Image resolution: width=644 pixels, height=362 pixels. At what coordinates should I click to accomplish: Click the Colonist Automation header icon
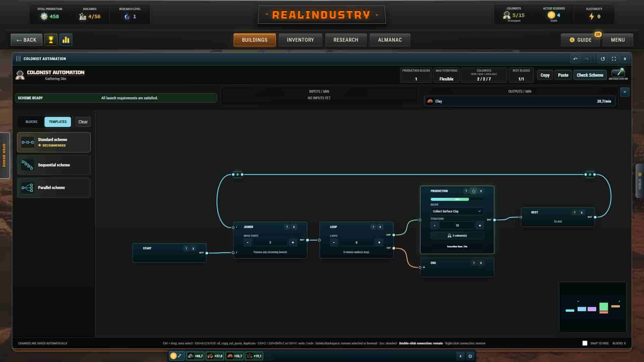coord(20,75)
